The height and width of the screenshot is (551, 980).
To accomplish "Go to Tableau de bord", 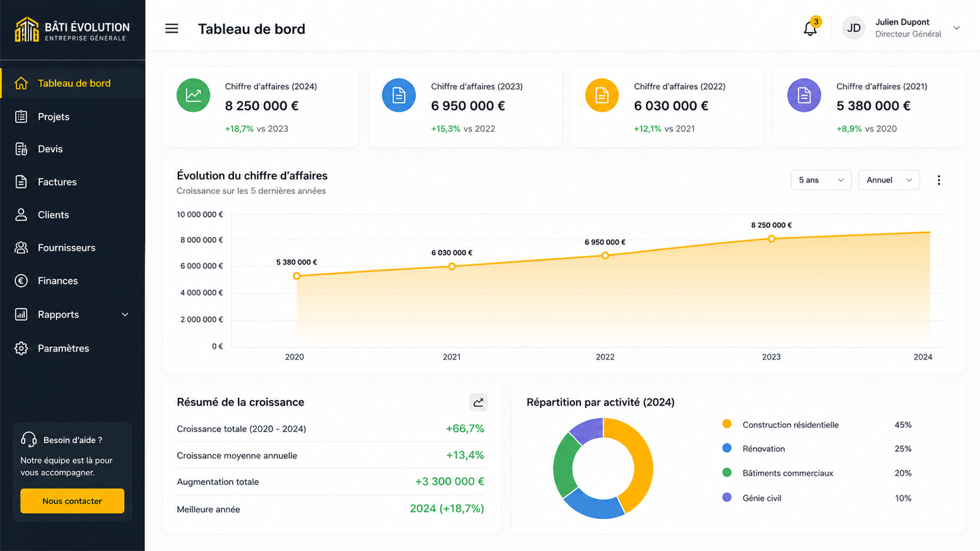I will (73, 83).
